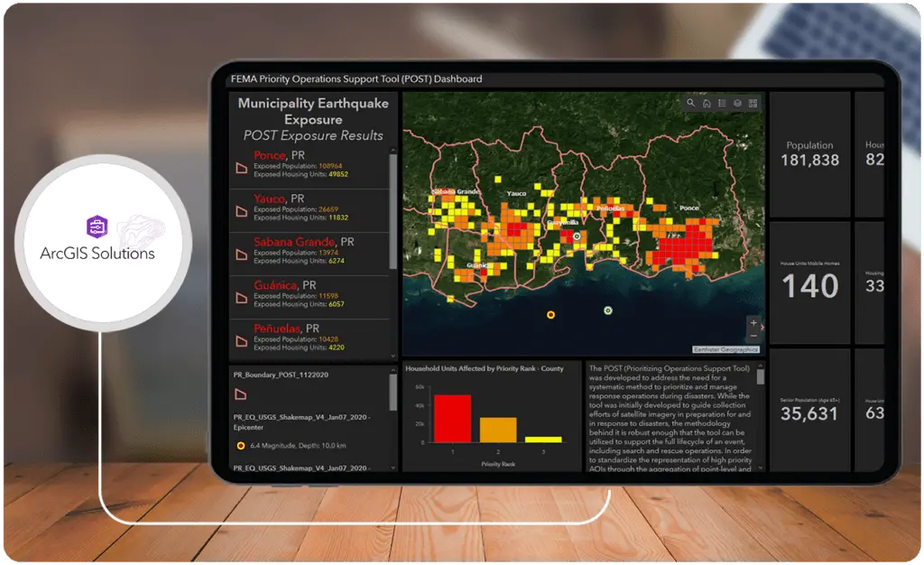Click the ArcGIS Solutions purple logo icon
The height and width of the screenshot is (565, 924).
pyautogui.click(x=97, y=227)
